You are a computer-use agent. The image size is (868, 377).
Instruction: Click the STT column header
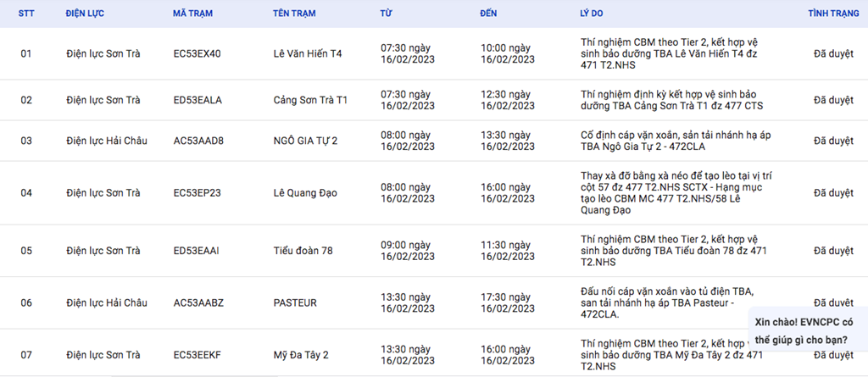pyautogui.click(x=26, y=14)
